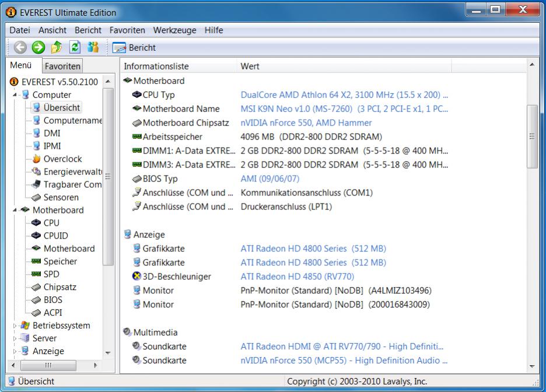
Task: Select Übersicht in the tree
Action: 62,107
